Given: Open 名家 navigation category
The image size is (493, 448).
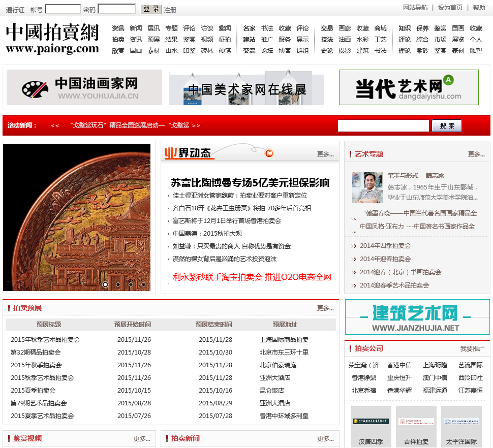Looking at the screenshot, I should (x=249, y=28).
